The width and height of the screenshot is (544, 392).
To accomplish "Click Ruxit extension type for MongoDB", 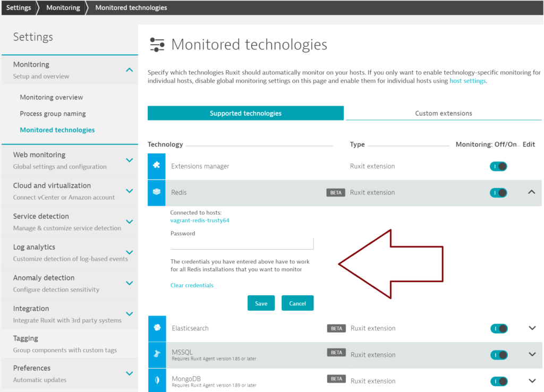I will coord(373,381).
